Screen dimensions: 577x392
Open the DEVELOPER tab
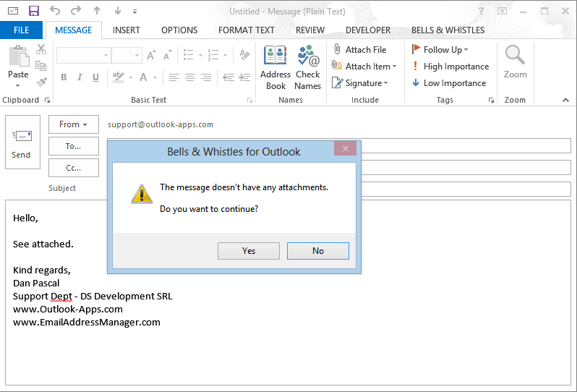coord(368,30)
